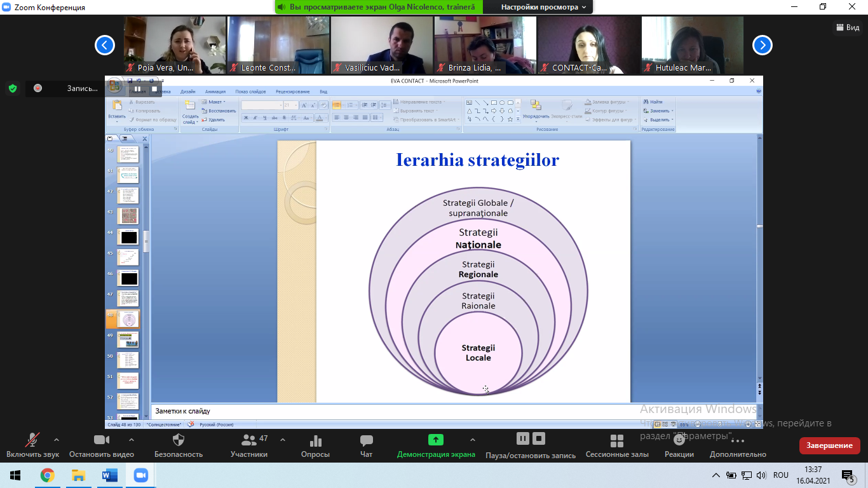Switch to the Вид view button

coord(846,27)
